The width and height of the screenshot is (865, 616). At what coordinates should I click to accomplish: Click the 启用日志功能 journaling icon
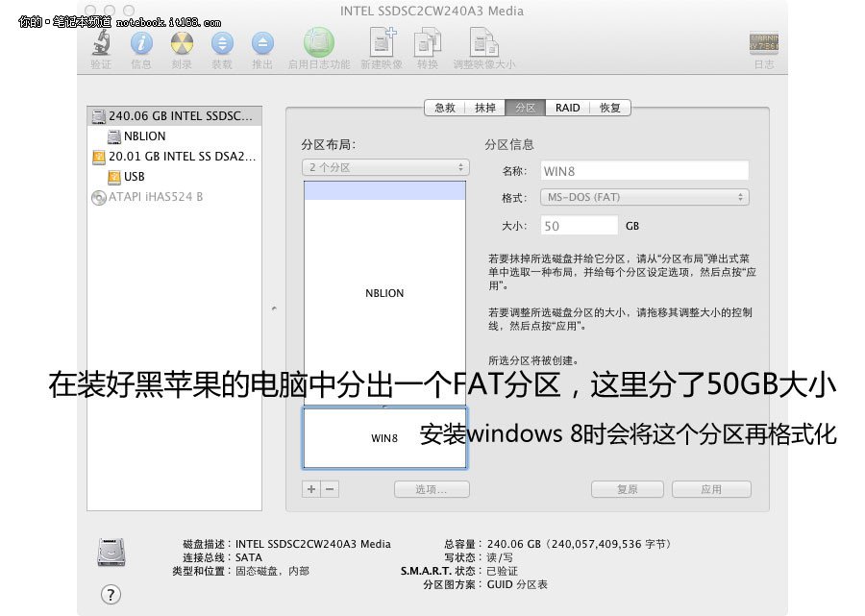click(x=318, y=42)
